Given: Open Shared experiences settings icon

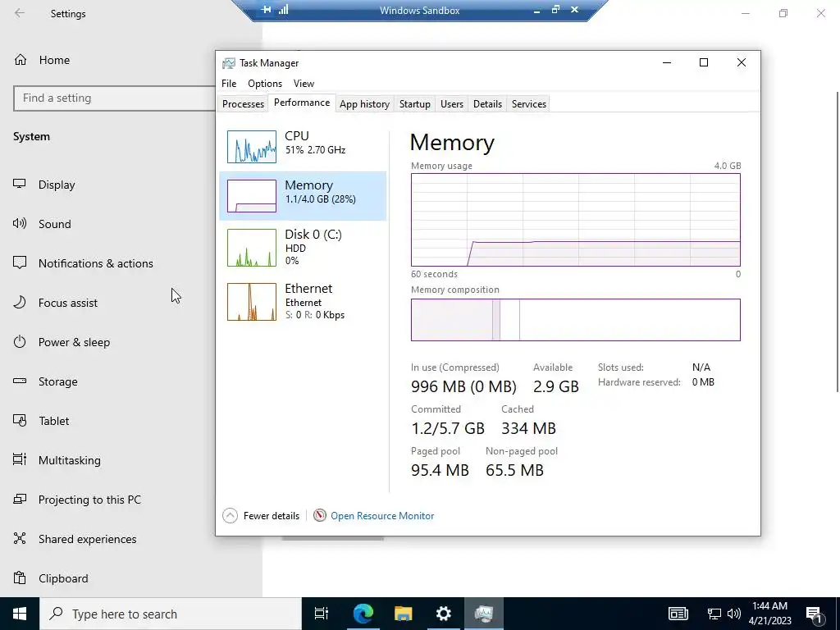Looking at the screenshot, I should tap(20, 538).
